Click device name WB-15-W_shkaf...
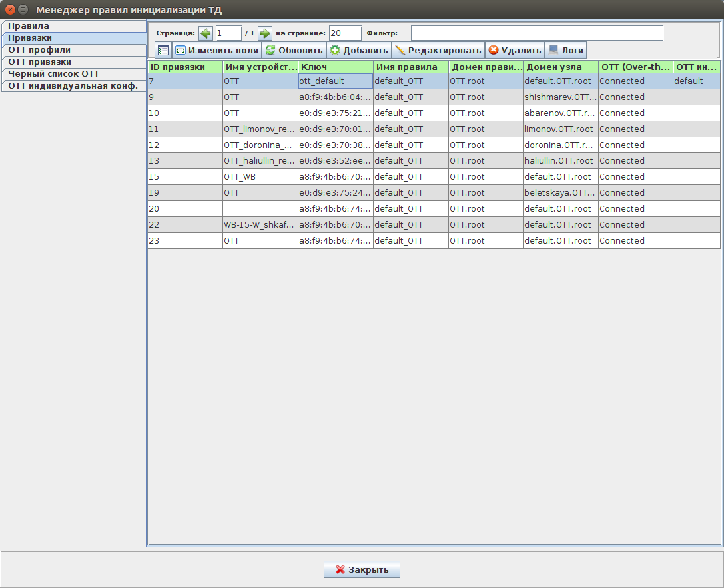Viewport: 724px width, 588px height. pyautogui.click(x=260, y=225)
